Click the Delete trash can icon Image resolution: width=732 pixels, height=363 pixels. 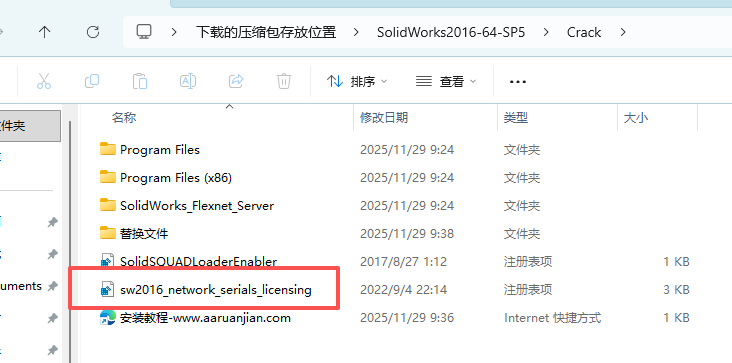tap(284, 81)
